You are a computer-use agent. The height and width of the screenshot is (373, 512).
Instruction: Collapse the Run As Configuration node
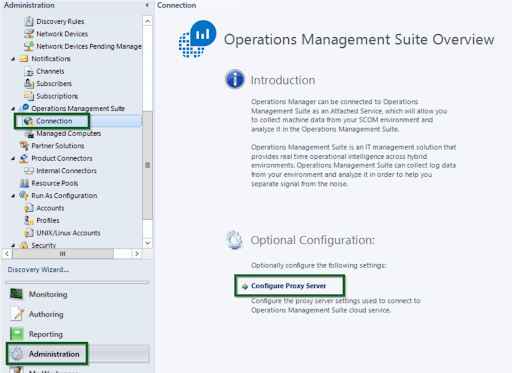[13, 196]
